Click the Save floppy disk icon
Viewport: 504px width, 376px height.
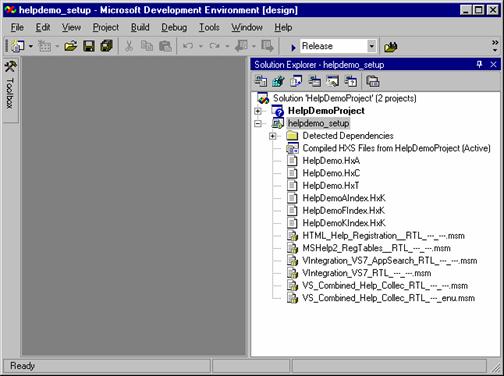(89, 46)
